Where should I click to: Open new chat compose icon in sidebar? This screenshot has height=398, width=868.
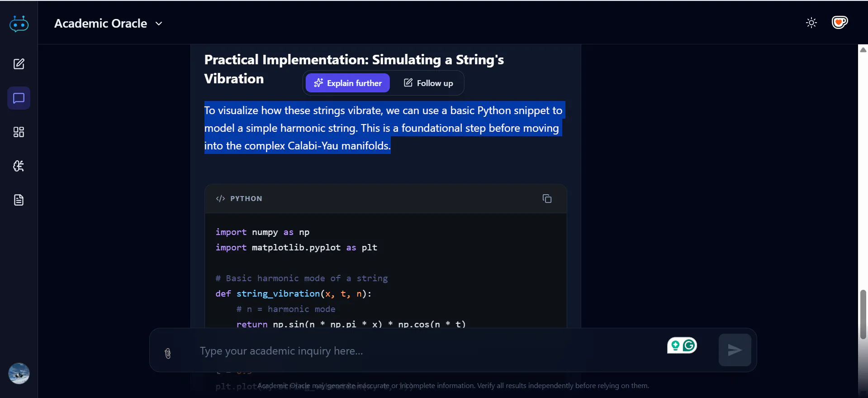[x=19, y=64]
